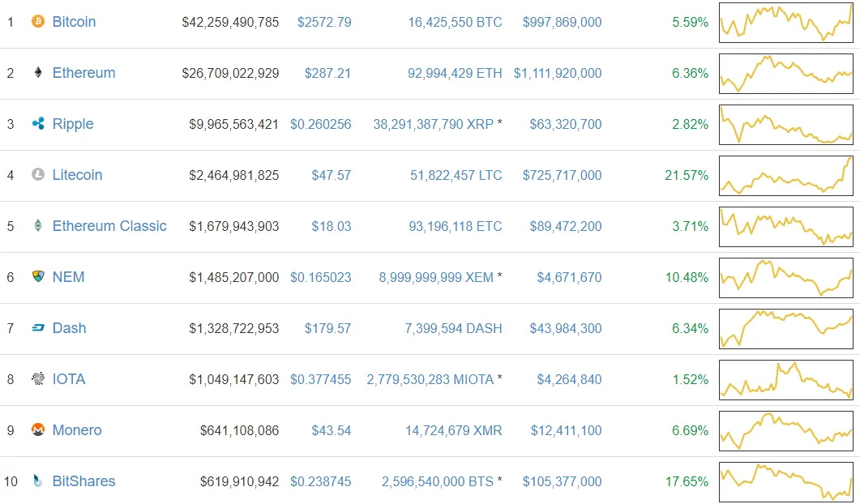Viewport: 860px width, 504px height.
Task: Open the Dash name link
Action: (69, 328)
